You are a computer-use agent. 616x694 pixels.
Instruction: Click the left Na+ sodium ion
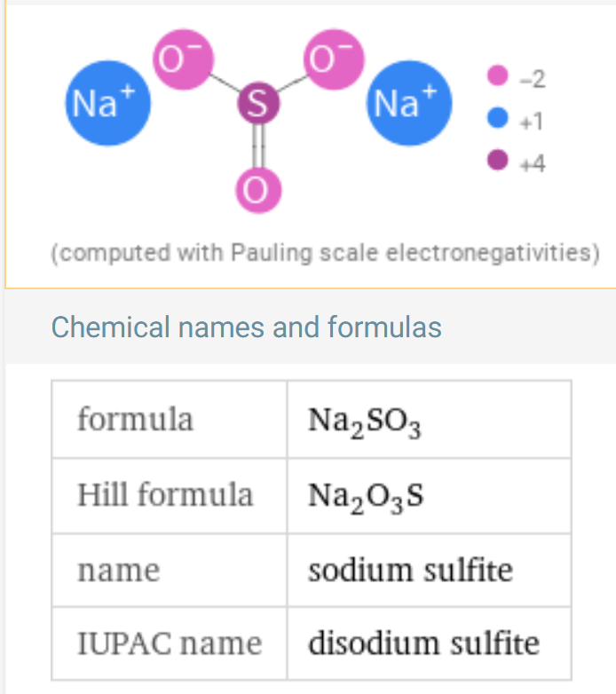(x=108, y=103)
